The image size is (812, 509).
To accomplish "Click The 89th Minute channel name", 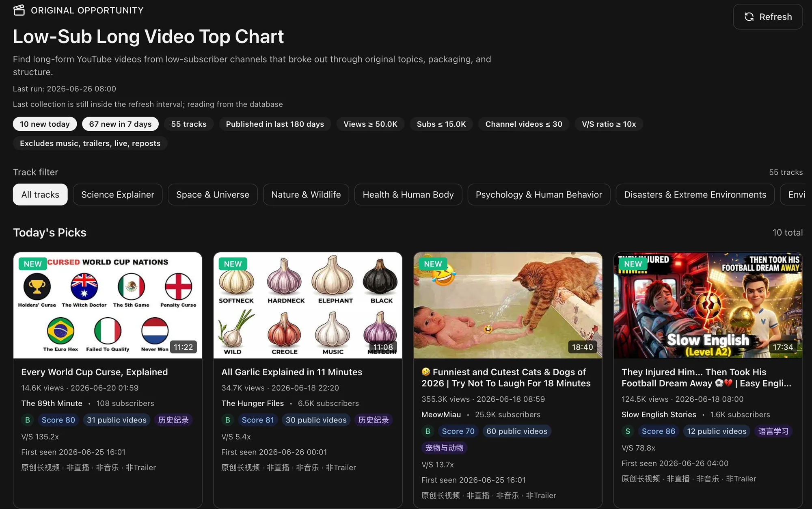I will coord(52,403).
